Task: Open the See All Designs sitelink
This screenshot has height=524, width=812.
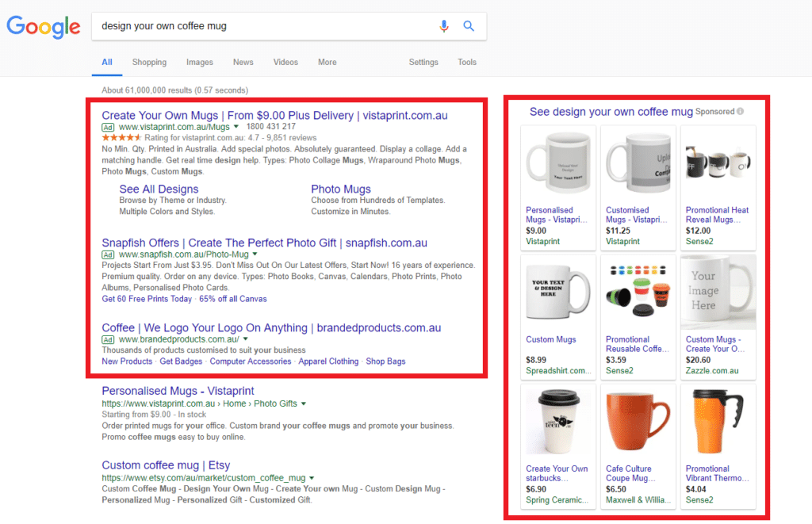Action: [159, 189]
